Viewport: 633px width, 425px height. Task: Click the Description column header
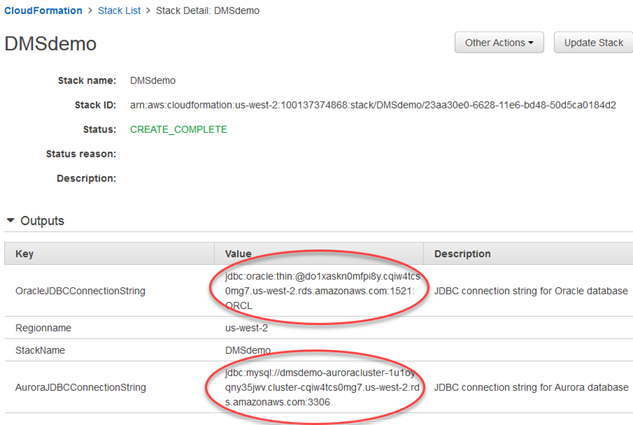(463, 254)
